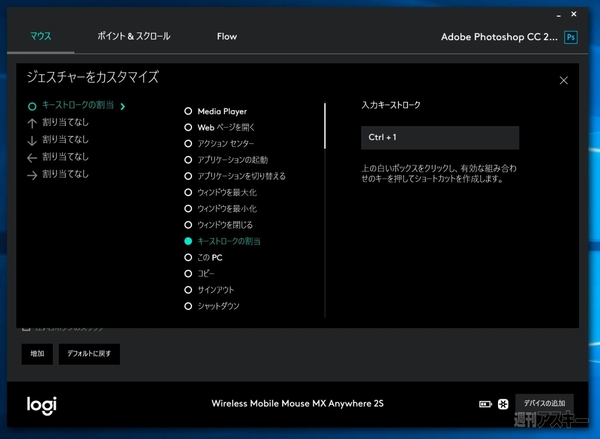Expand the chevron next to キーストロークの割当
The height and width of the screenshot is (439, 600).
coord(123,106)
